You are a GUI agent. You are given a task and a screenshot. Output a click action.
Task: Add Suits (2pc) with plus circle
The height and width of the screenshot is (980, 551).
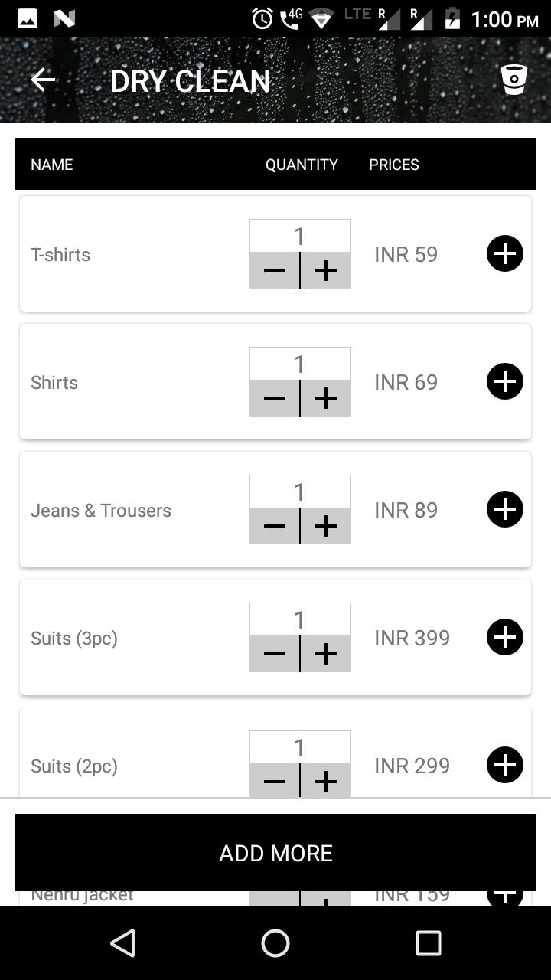505,766
